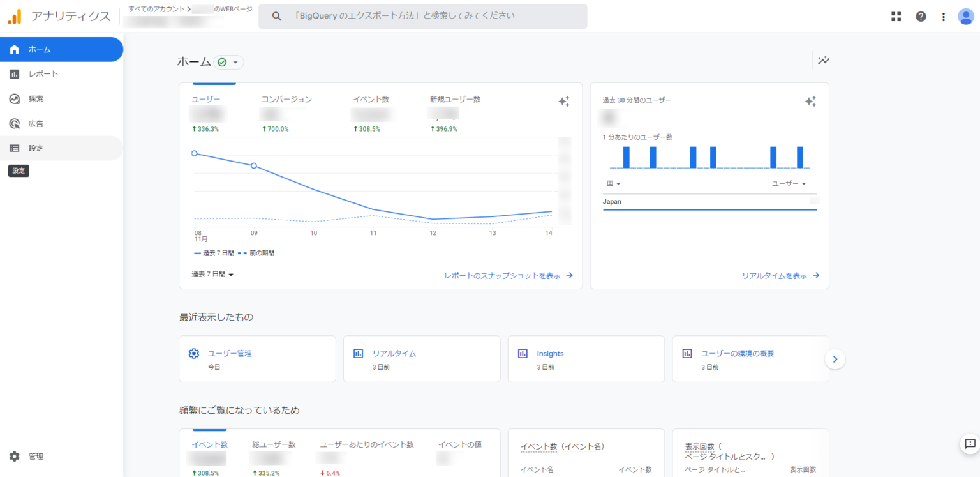
Task: Open the Google apps grid
Action: coord(896,16)
